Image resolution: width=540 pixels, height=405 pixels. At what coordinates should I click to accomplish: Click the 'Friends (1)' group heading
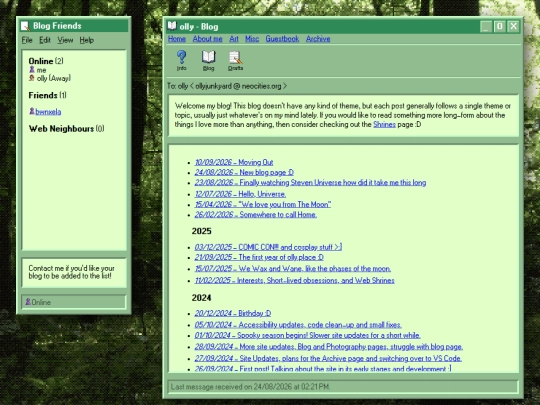48,95
